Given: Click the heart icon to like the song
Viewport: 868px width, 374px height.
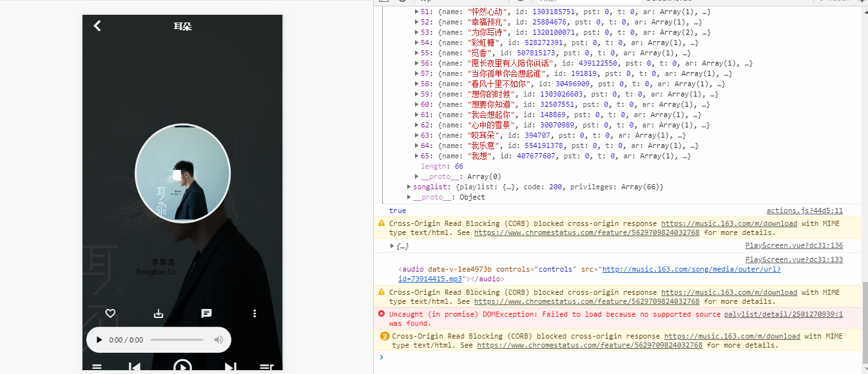Looking at the screenshot, I should [110, 313].
